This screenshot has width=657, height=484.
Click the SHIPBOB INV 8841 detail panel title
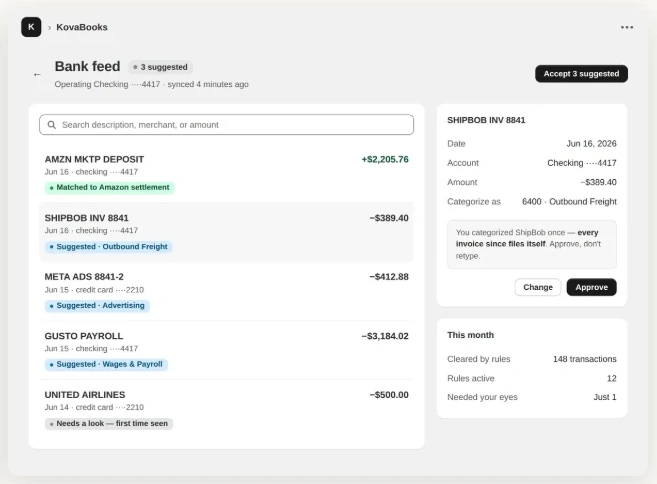click(x=486, y=120)
